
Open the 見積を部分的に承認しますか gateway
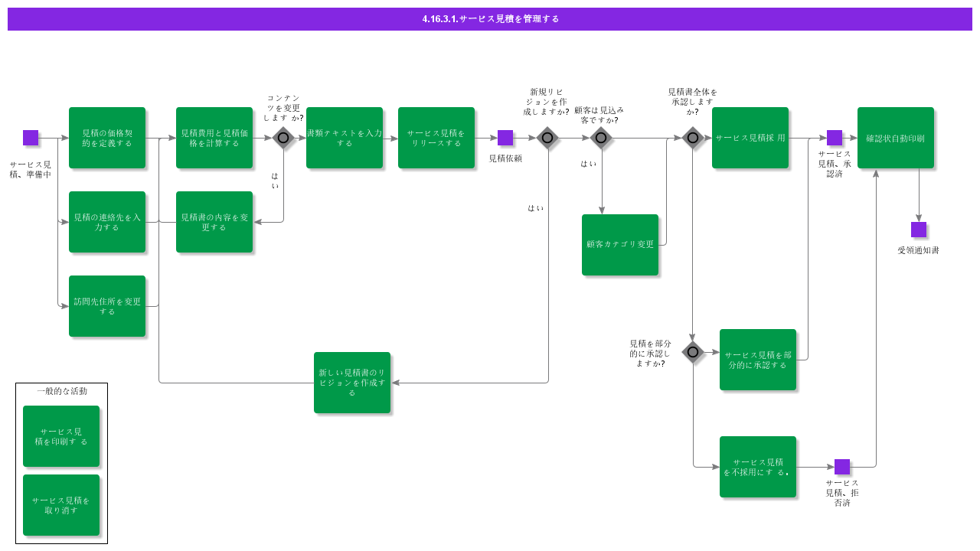click(x=693, y=352)
